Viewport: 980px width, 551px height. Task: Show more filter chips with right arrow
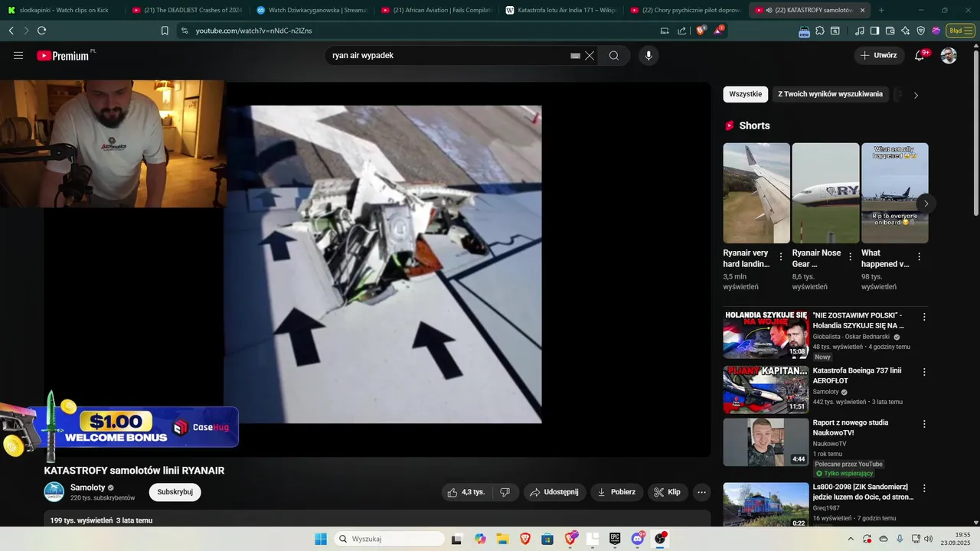pyautogui.click(x=916, y=95)
